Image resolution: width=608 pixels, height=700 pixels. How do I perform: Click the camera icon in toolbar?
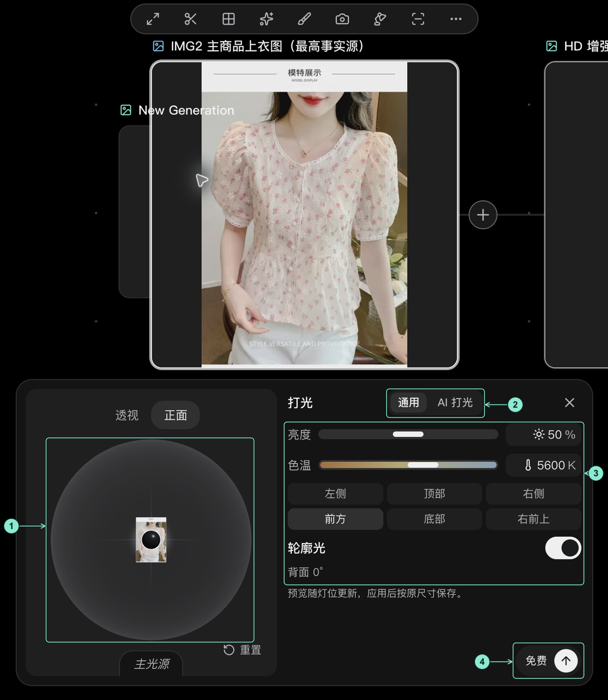(x=342, y=19)
